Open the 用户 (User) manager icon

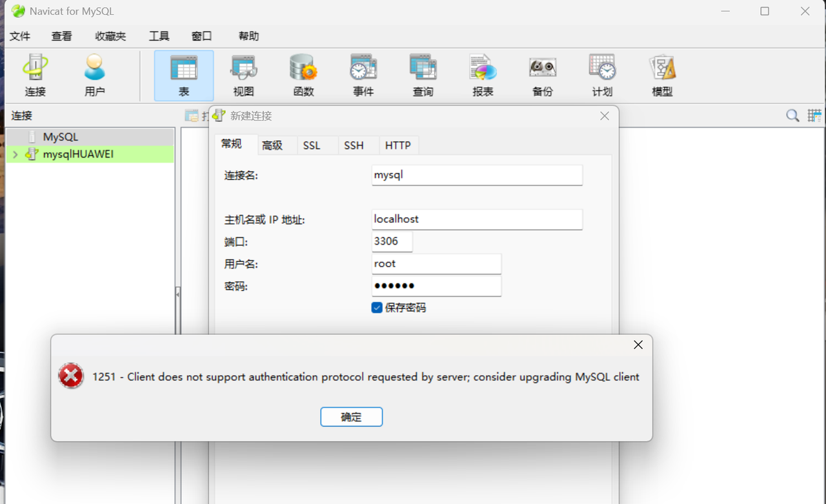click(x=95, y=76)
